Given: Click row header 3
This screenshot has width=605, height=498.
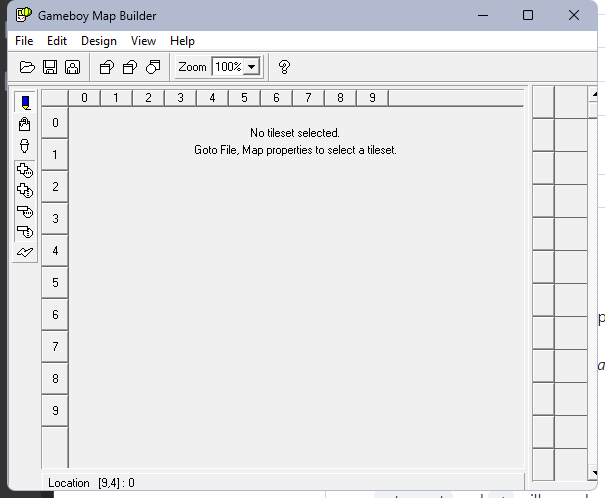Looking at the screenshot, I should (55, 218).
